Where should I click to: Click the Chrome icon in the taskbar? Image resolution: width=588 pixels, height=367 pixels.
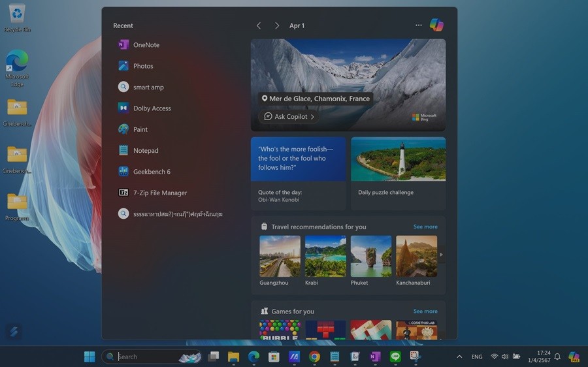pyautogui.click(x=314, y=357)
